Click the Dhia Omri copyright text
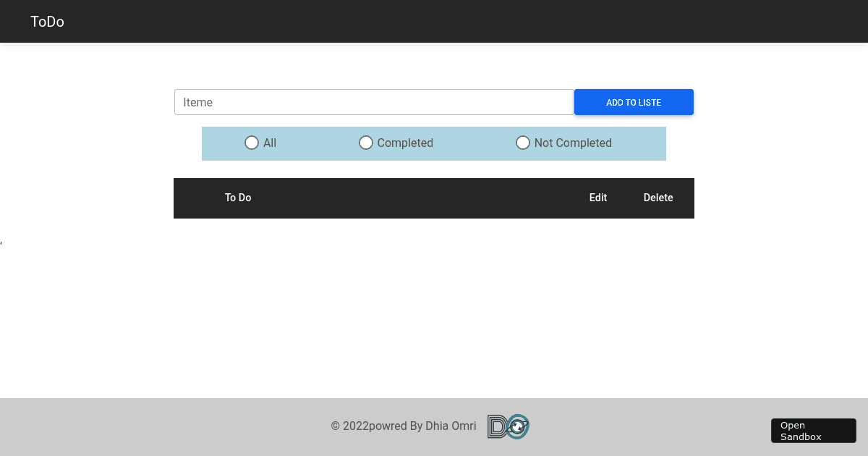Viewport: 868px width, 456px height. [404, 426]
